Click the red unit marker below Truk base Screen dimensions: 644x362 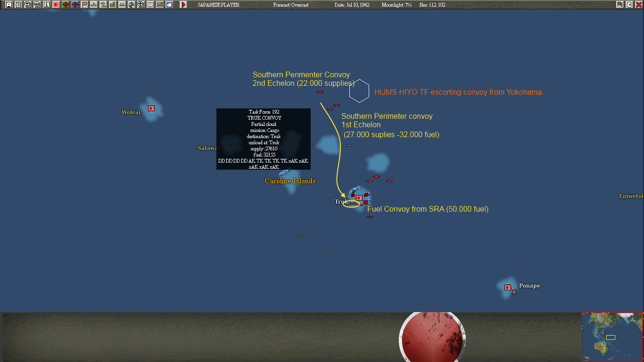point(365,203)
